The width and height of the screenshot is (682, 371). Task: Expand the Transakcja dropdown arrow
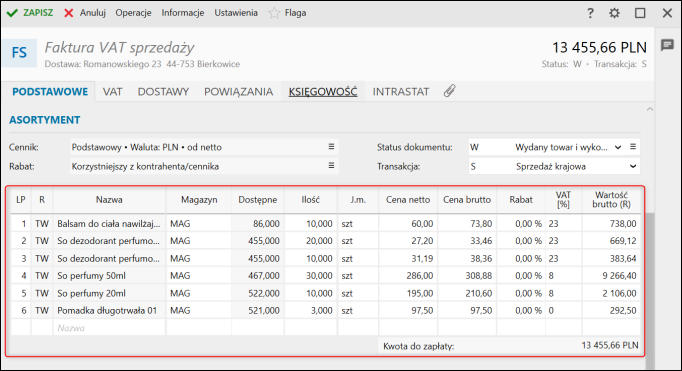pos(632,166)
